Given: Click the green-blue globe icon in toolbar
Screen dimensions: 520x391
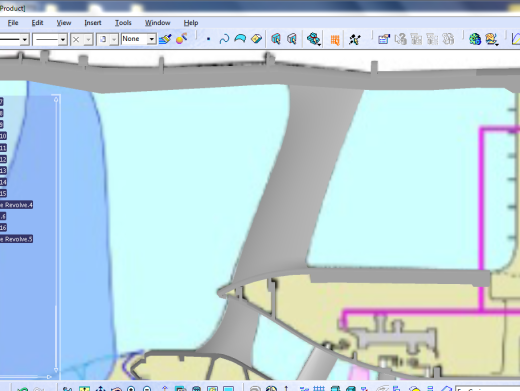Looking at the screenshot, I should [475, 39].
